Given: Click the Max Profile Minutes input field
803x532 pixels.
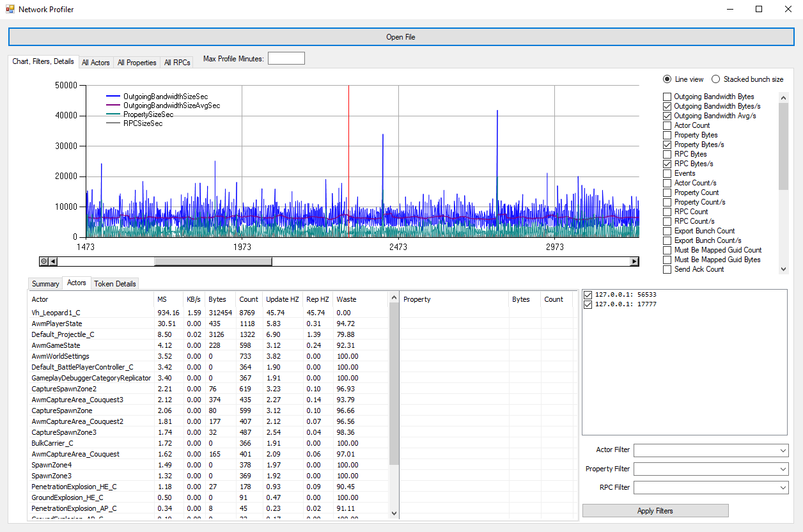Looking at the screenshot, I should pos(286,59).
